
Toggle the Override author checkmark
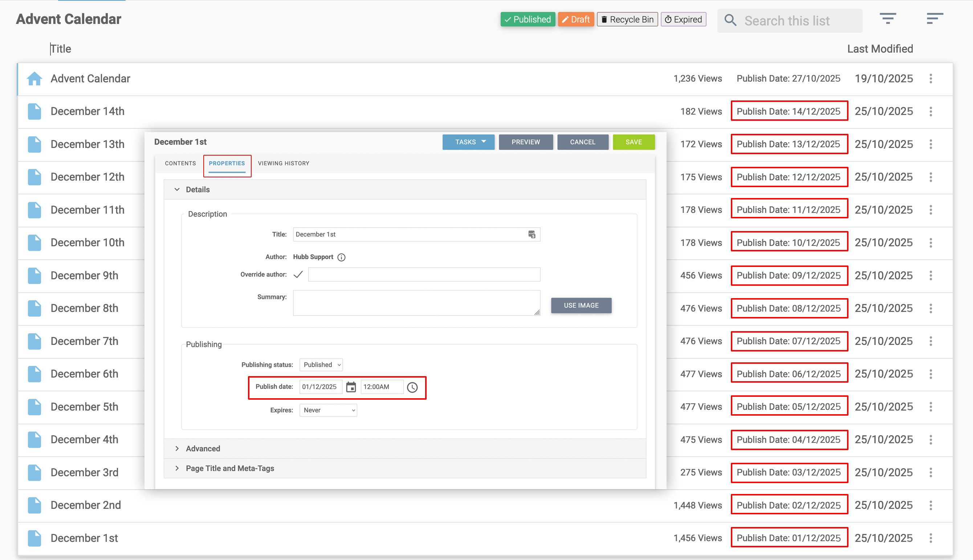298,275
